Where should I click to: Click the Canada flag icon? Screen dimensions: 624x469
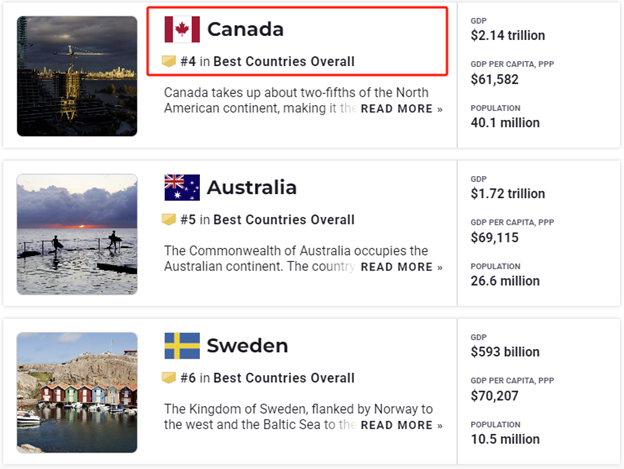coord(182,29)
